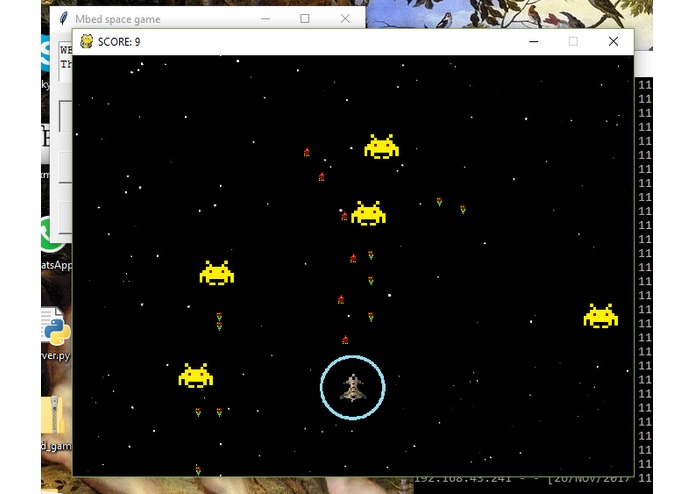Click the yellow invader nearest the game's right edge

[601, 316]
